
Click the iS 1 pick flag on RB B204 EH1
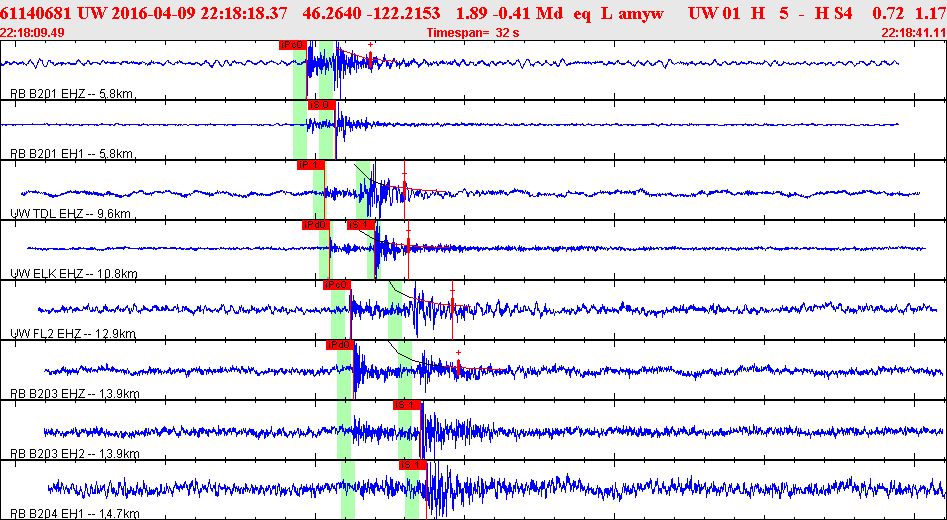pos(413,465)
